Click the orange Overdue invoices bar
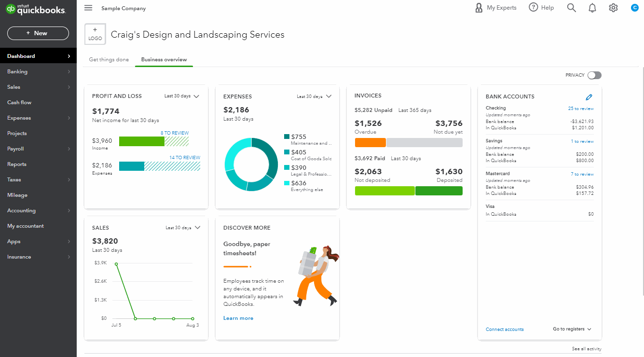Screen dimensions: 644x357 [x=370, y=143]
